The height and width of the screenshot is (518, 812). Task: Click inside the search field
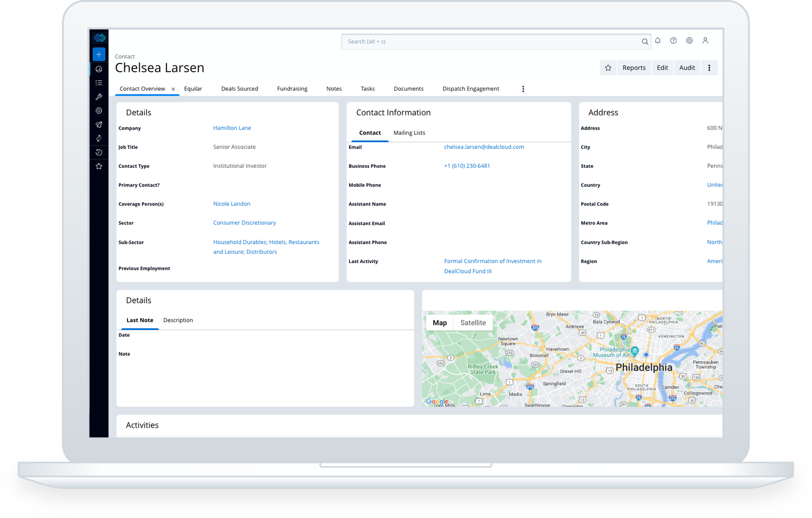(477, 41)
